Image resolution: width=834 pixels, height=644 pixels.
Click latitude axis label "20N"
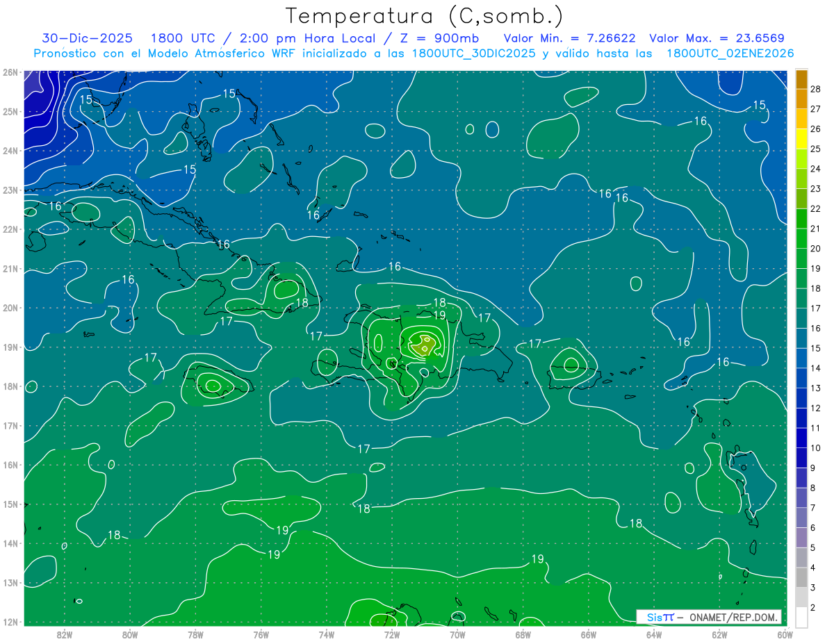coord(10,308)
